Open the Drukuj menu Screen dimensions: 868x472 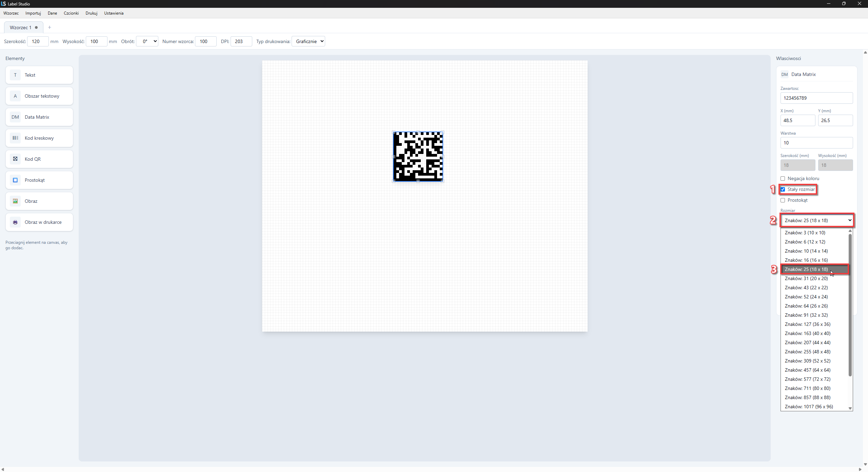pyautogui.click(x=92, y=13)
